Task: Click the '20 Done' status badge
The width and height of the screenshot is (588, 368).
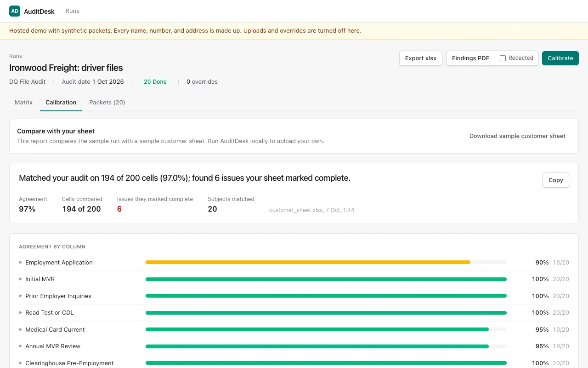Action: (x=155, y=82)
